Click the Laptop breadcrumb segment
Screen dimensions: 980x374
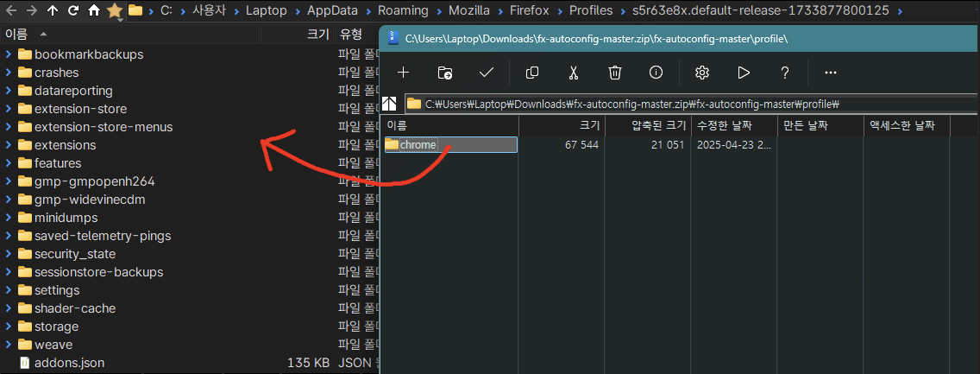[x=267, y=10]
